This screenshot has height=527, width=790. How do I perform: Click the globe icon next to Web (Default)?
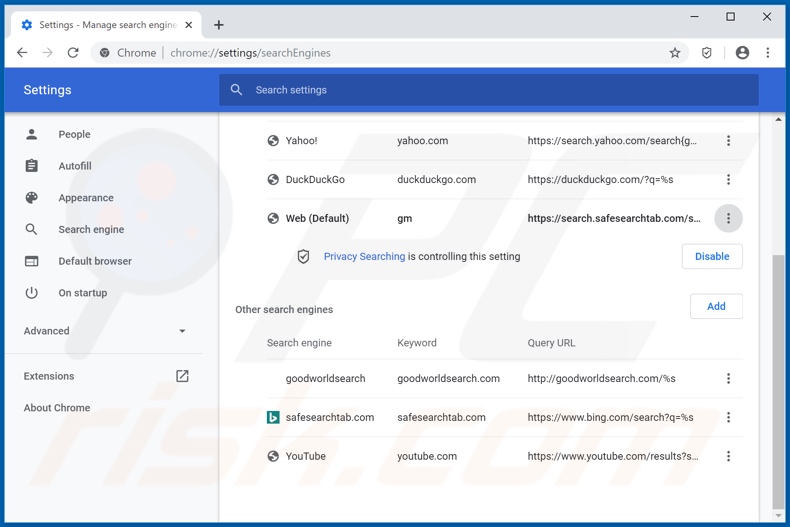[x=273, y=218]
